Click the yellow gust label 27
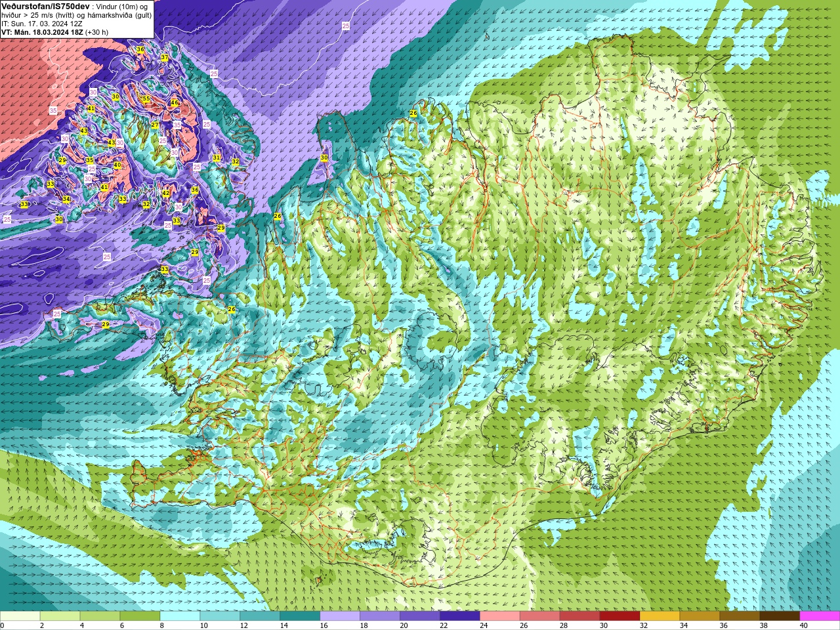 click(x=155, y=125)
